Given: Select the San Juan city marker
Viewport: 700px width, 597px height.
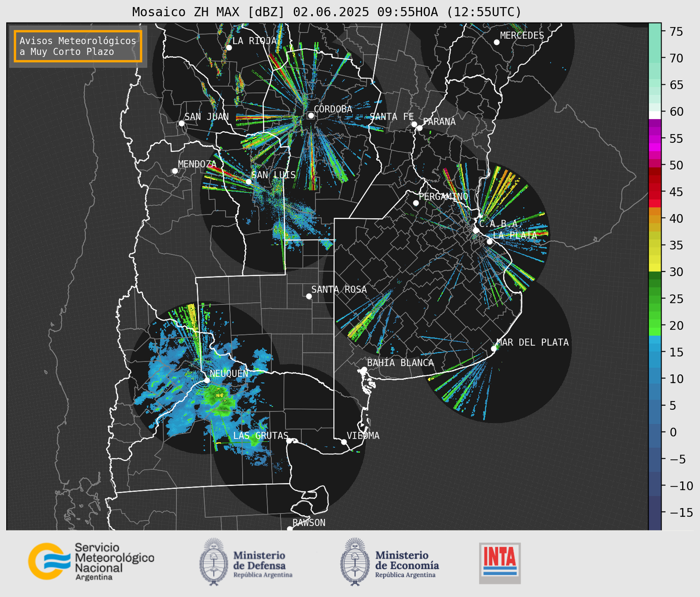Looking at the screenshot, I should (x=181, y=123).
